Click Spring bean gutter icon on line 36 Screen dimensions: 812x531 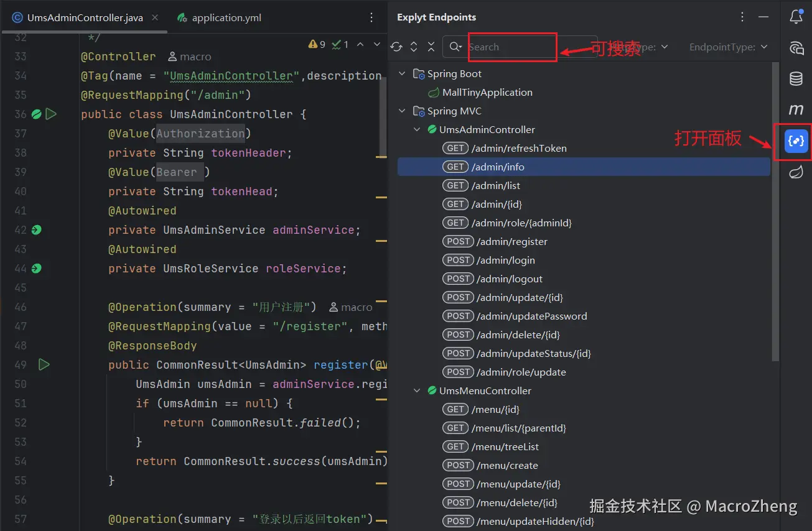37,114
